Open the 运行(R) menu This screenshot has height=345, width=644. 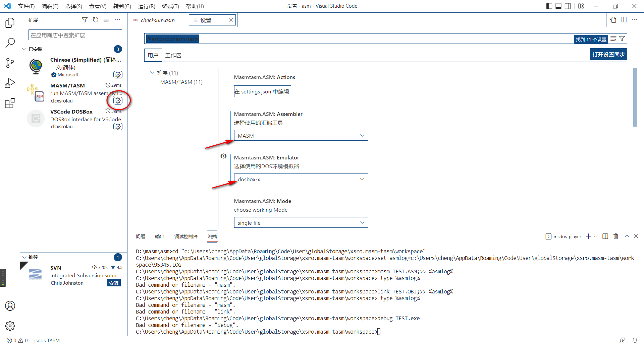147,6
